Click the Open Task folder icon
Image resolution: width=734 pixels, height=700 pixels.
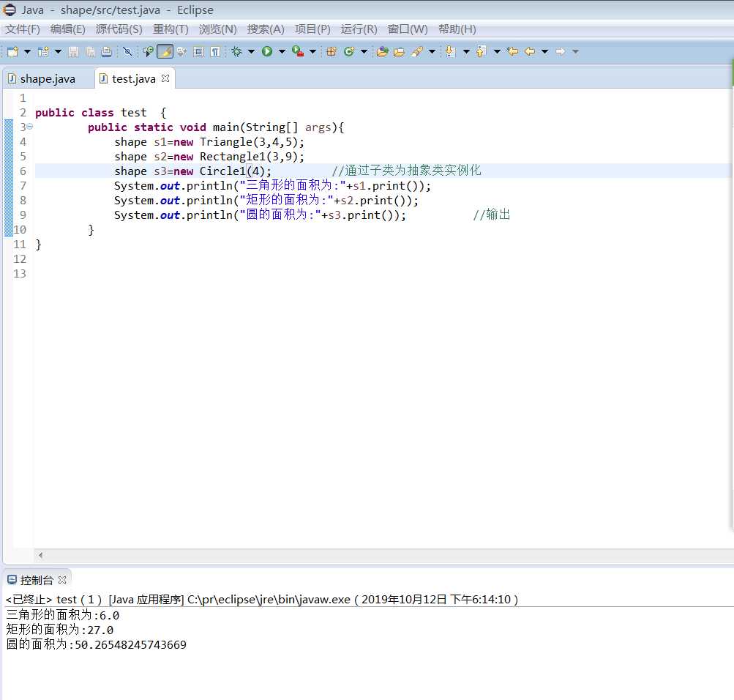point(400,51)
